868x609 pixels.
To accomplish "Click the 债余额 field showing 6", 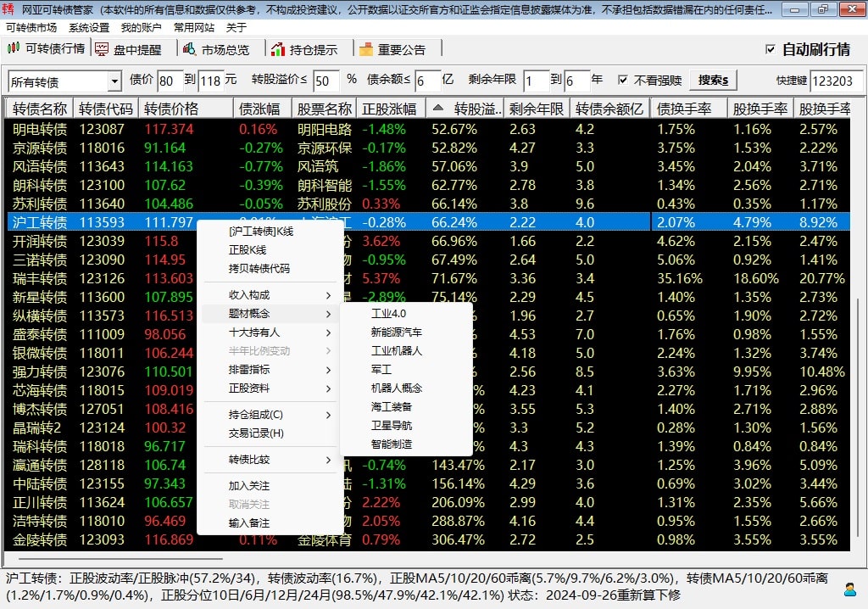I will [427, 81].
